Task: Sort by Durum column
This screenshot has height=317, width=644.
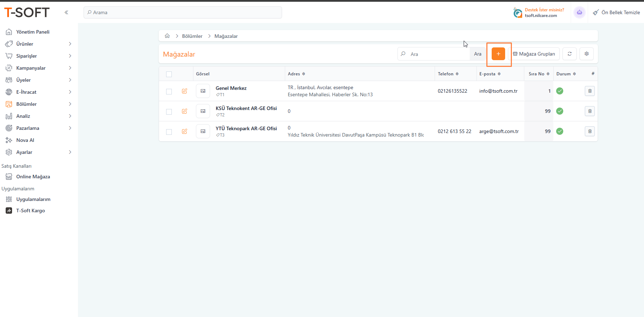Action: 566,74
